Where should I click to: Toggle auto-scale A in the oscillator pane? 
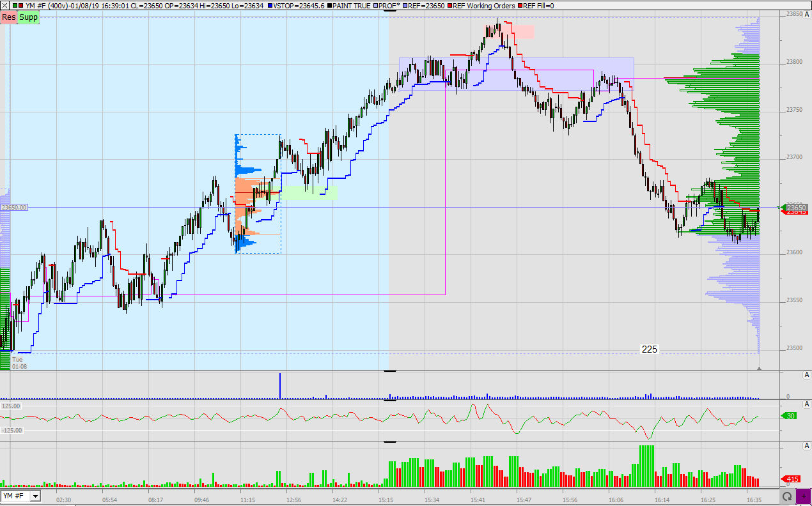click(x=807, y=404)
